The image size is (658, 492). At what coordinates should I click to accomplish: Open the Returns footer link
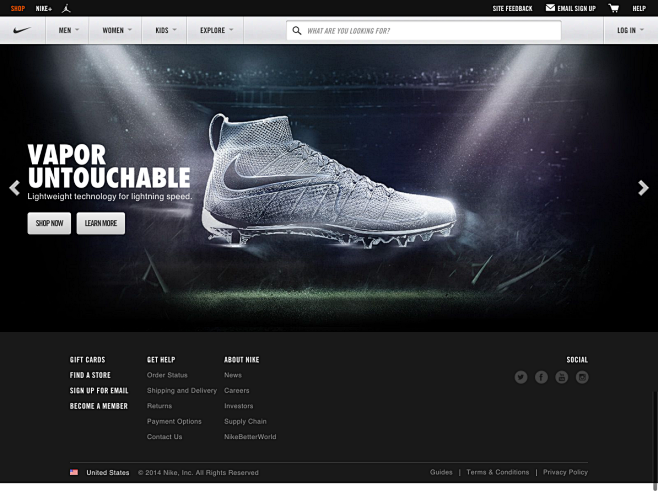coord(159,406)
